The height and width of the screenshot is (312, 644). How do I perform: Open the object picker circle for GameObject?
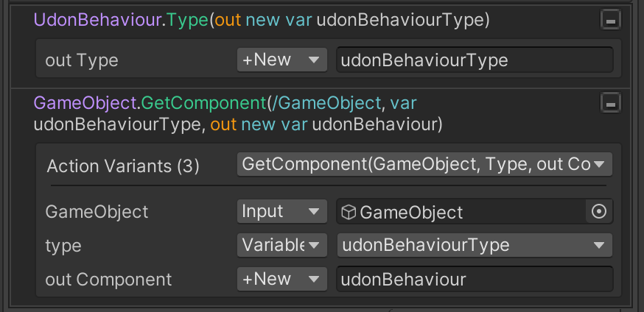599,211
